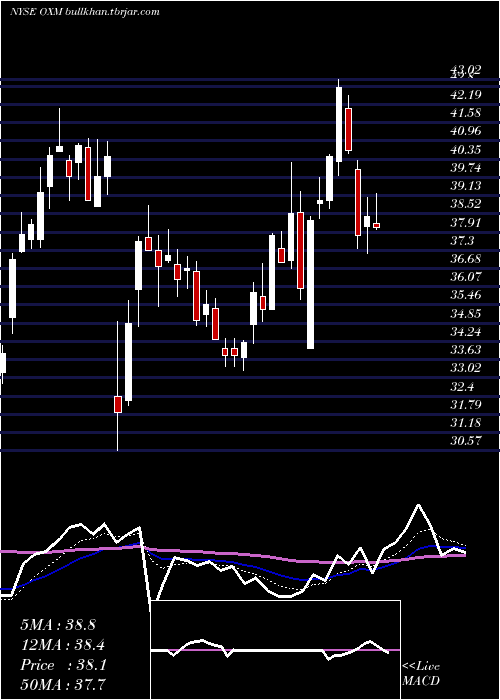Select the 30.57 price axis label
This screenshot has height=700, width=500.
tap(465, 441)
